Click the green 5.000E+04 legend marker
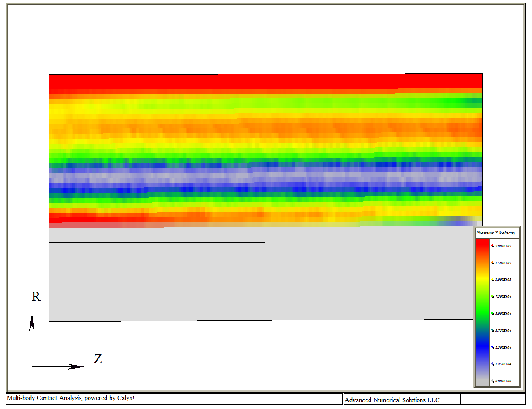 (x=493, y=314)
